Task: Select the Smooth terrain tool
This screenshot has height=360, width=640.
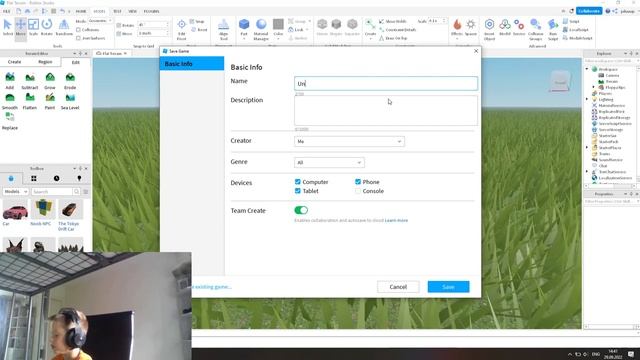Action: [10, 100]
